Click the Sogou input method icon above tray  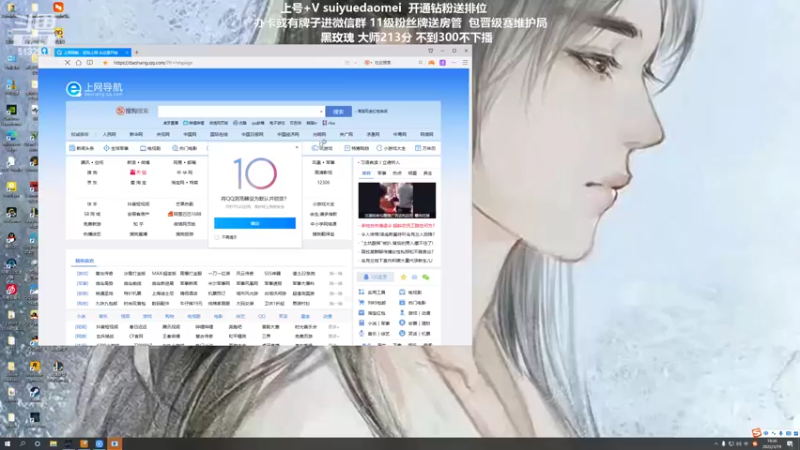756,433
